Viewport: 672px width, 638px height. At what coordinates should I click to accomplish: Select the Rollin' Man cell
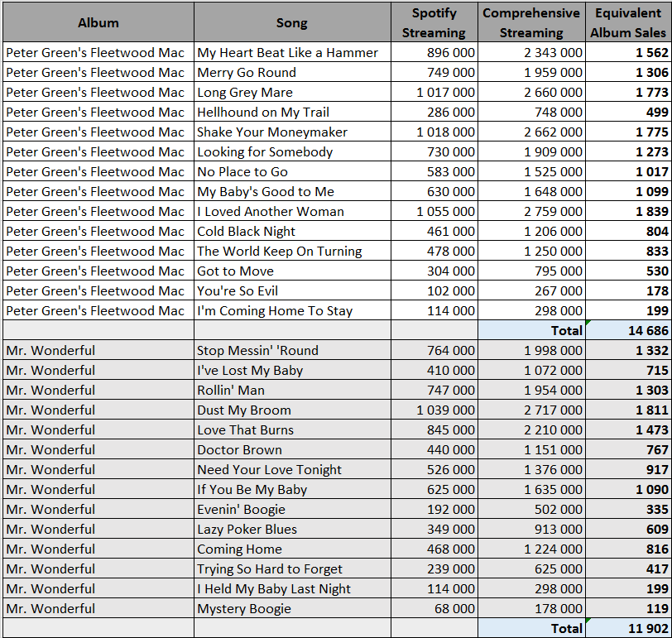point(292,390)
